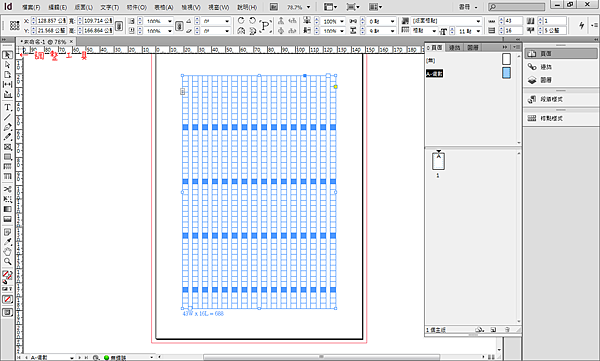Screen dimensions: 600x361
Task: Select the Gap tool
Action: 7,85
